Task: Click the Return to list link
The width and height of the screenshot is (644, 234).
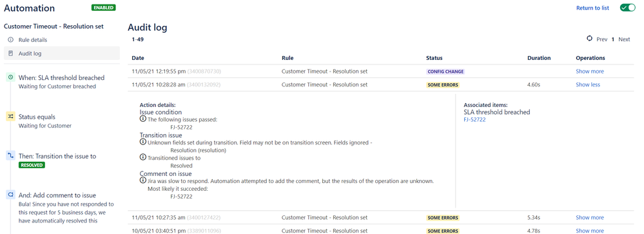Action: (592, 8)
